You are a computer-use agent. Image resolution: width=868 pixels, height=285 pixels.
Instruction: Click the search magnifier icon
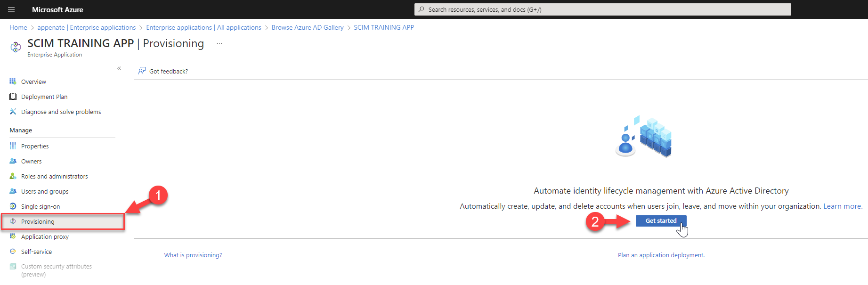point(421,9)
